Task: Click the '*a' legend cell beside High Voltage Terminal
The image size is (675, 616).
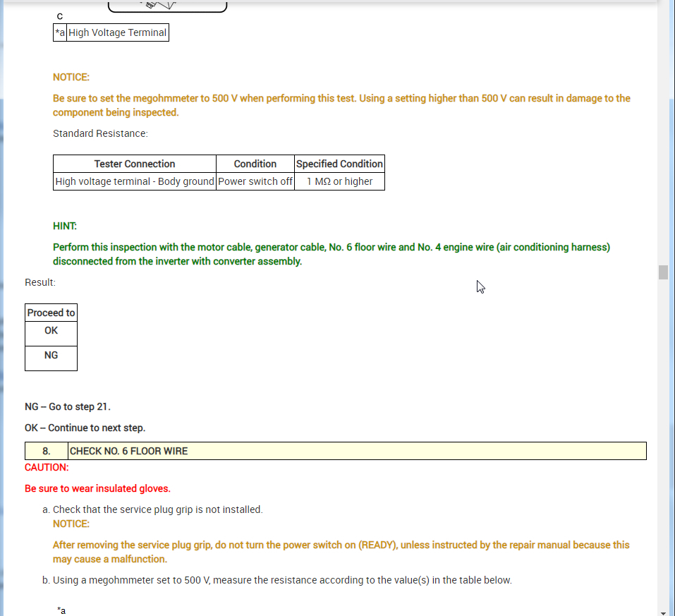Action: [60, 32]
